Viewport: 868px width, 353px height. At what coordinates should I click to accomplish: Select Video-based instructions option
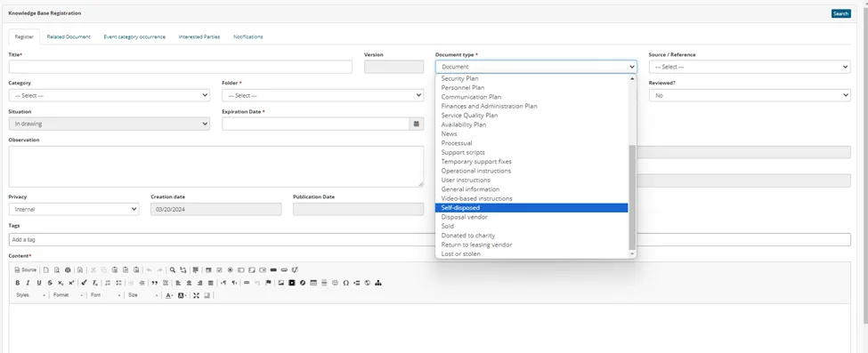(532, 198)
